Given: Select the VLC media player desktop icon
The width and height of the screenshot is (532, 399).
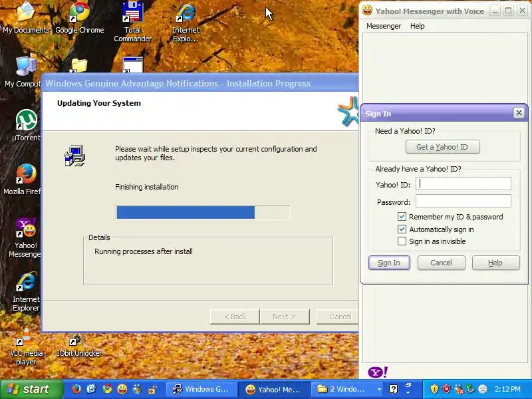Looking at the screenshot, I should pyautogui.click(x=26, y=346).
